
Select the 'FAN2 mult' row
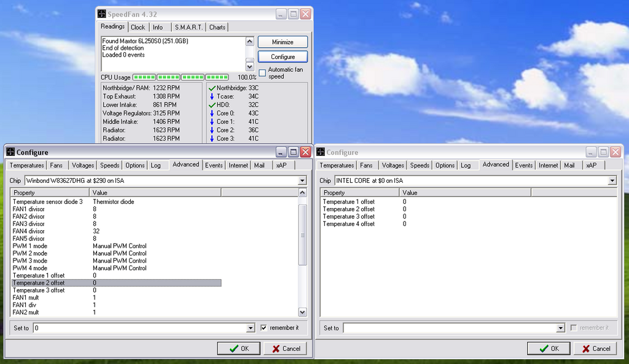tap(116, 312)
